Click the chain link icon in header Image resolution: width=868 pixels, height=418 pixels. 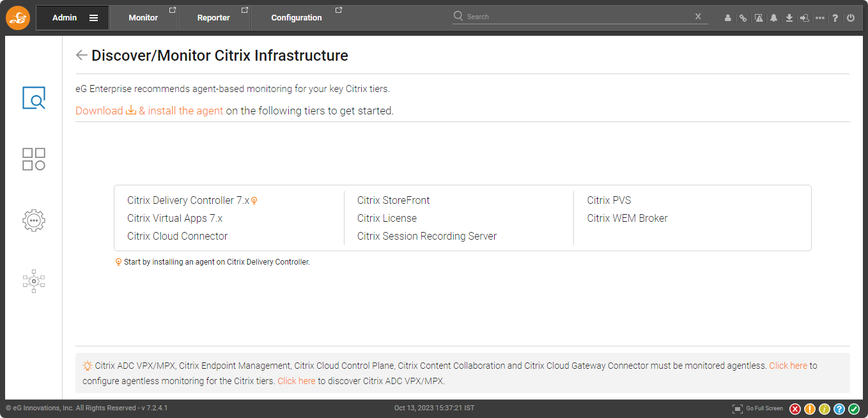(x=743, y=18)
